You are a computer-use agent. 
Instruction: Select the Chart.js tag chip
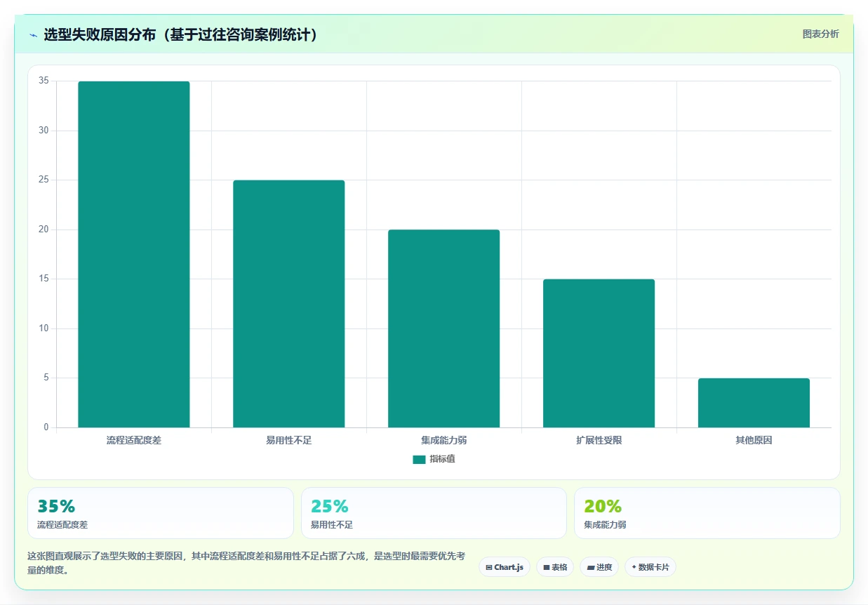coord(505,567)
